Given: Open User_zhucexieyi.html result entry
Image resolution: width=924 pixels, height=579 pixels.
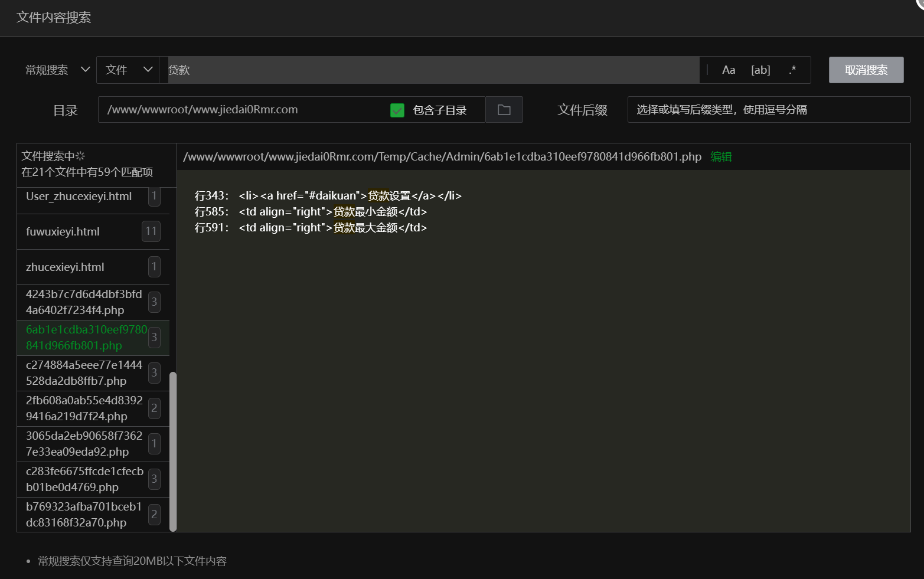Looking at the screenshot, I should coord(83,197).
